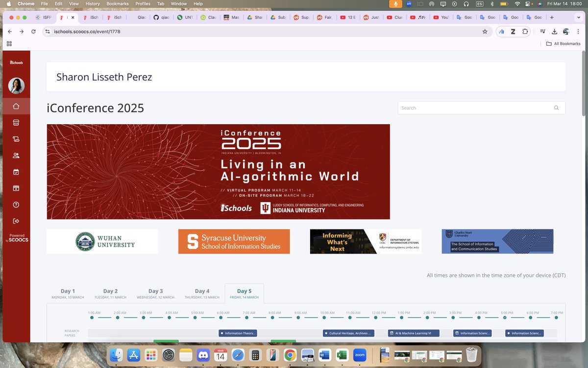588x368 pixels.
Task: Click the 6:00 AM timeline dot
Action: click(221, 317)
